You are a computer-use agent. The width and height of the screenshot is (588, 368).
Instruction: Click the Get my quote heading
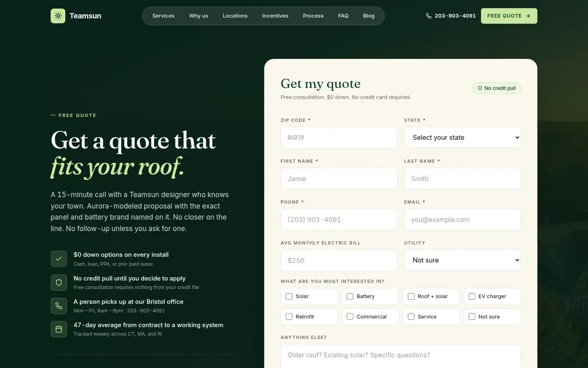click(320, 84)
